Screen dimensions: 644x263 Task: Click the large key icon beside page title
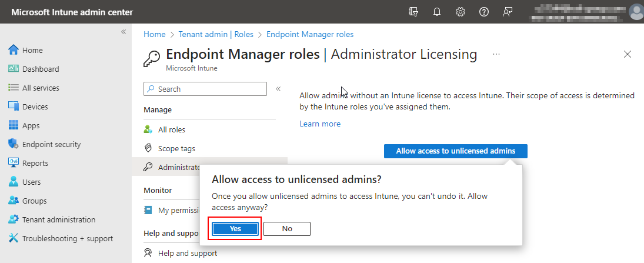pos(152,58)
